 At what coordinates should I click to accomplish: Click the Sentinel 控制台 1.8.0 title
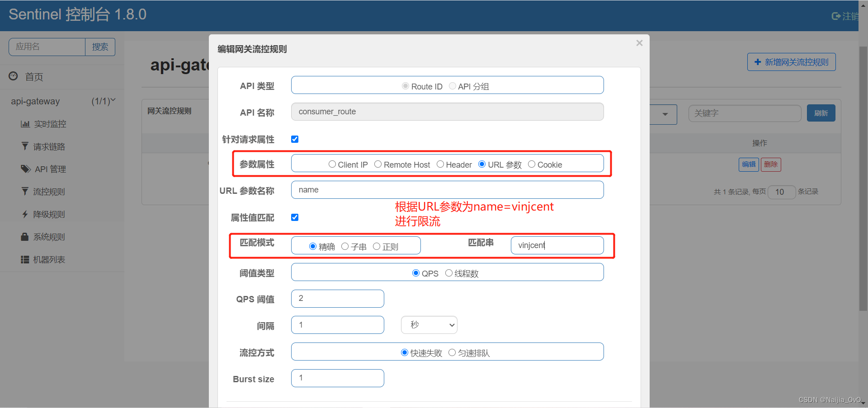click(x=77, y=14)
